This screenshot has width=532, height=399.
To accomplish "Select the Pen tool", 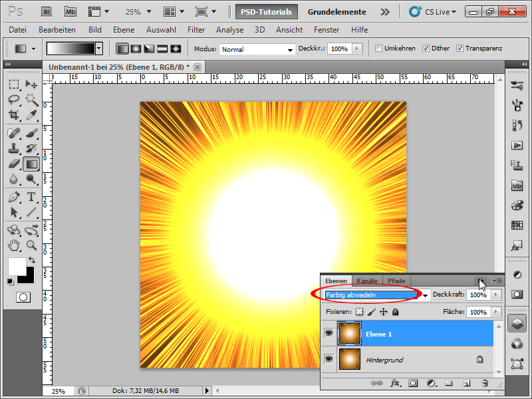I will [x=14, y=197].
